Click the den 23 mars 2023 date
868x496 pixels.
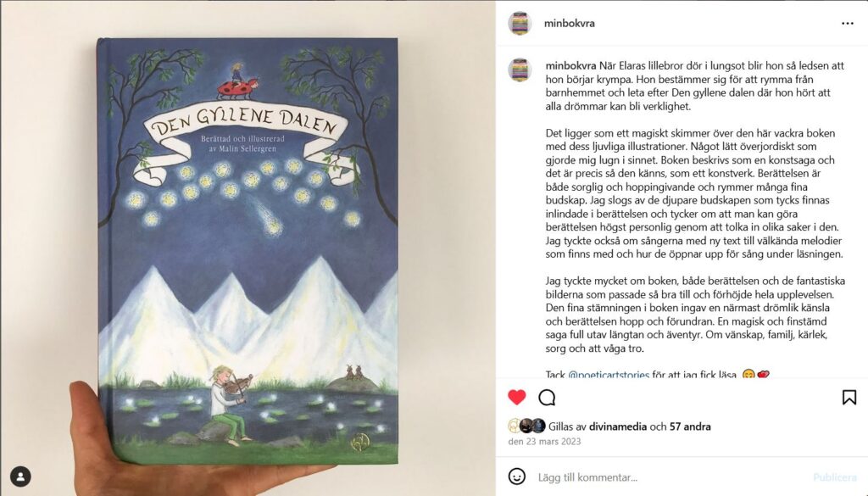click(x=545, y=441)
